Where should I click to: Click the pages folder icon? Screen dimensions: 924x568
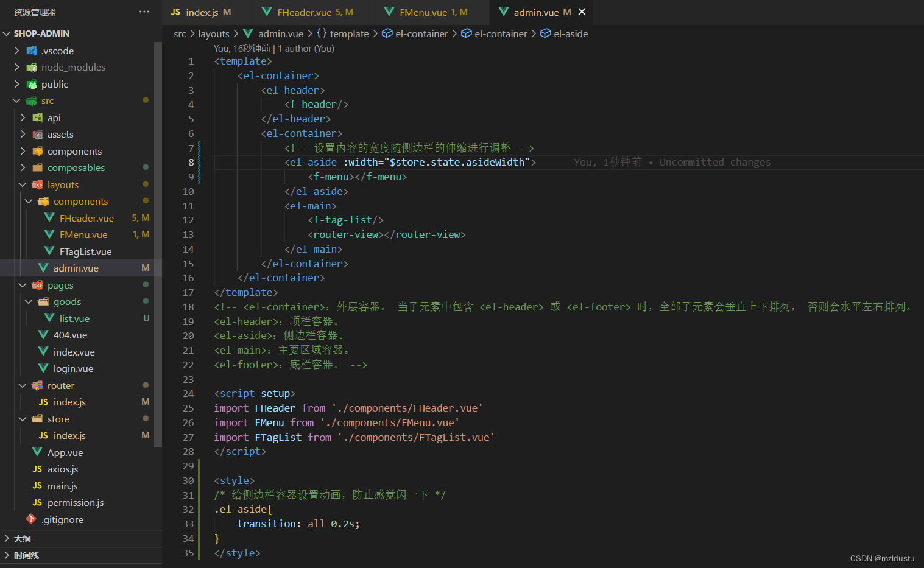click(x=38, y=285)
